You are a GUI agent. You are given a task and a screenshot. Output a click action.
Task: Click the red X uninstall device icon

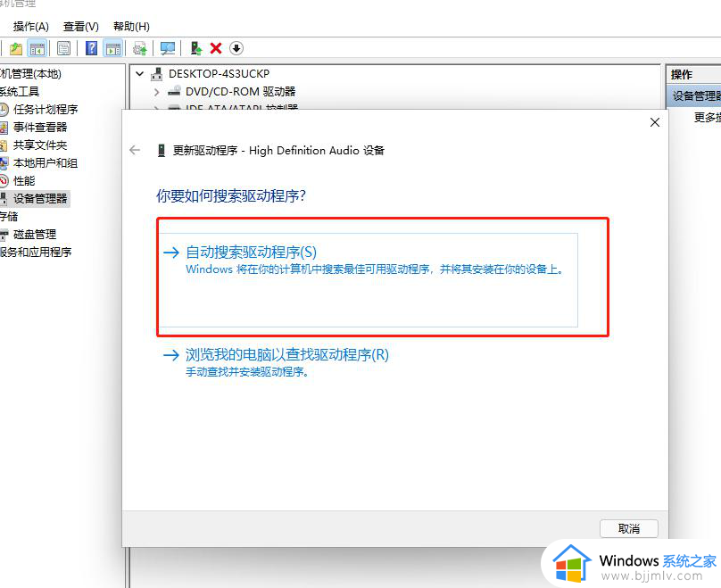pos(216,48)
